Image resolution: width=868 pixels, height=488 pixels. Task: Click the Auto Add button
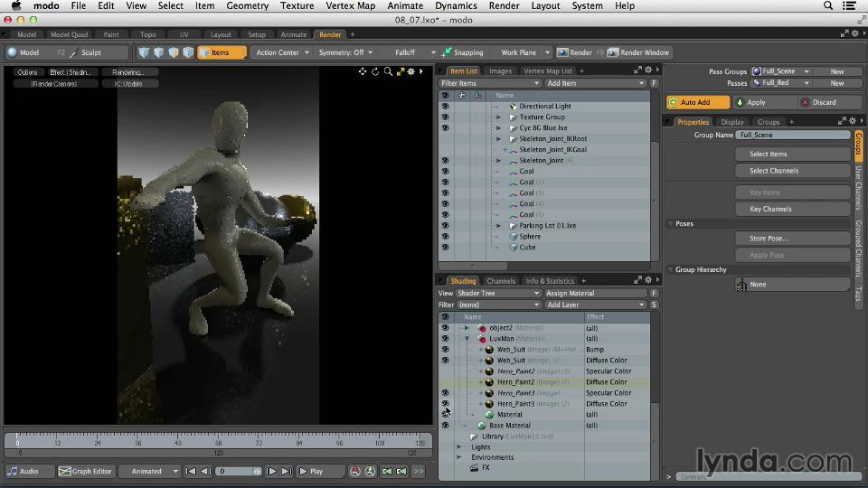click(696, 102)
